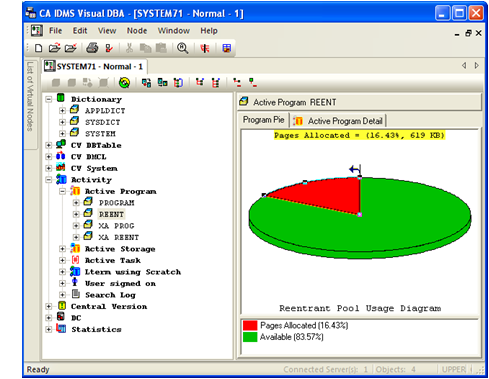The image size is (489, 379).
Task: Click the blue table grid toolbar icon
Action: click(x=227, y=48)
